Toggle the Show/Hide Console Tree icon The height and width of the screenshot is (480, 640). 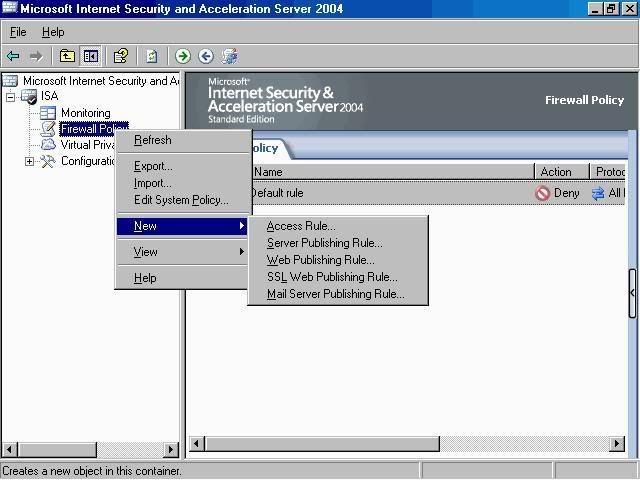(91, 56)
